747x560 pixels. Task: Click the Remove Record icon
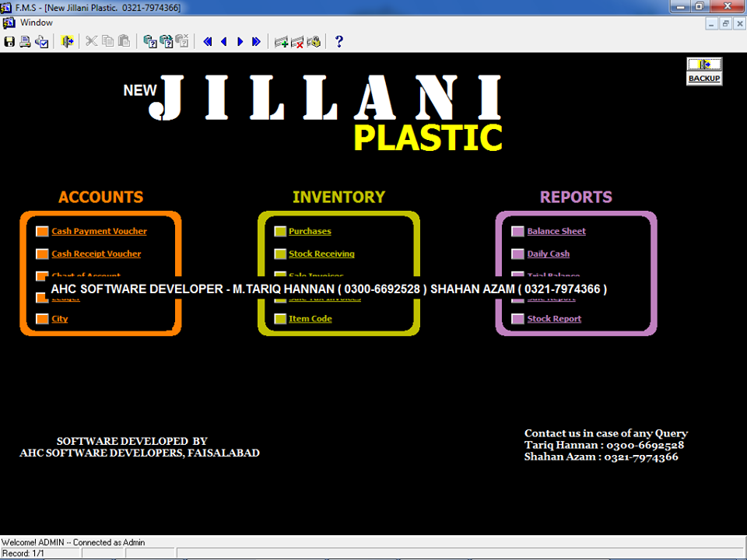pos(297,41)
